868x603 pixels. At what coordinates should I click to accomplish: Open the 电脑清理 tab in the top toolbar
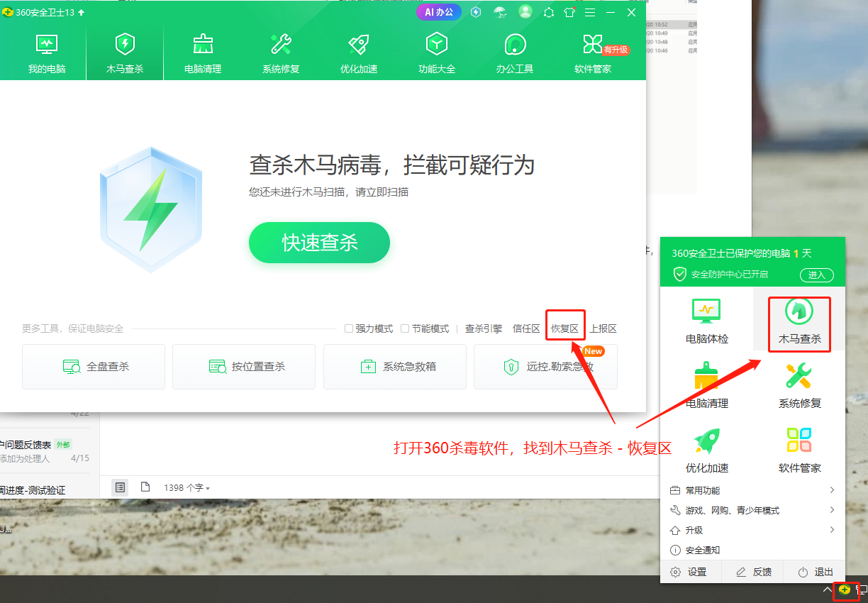(x=203, y=53)
